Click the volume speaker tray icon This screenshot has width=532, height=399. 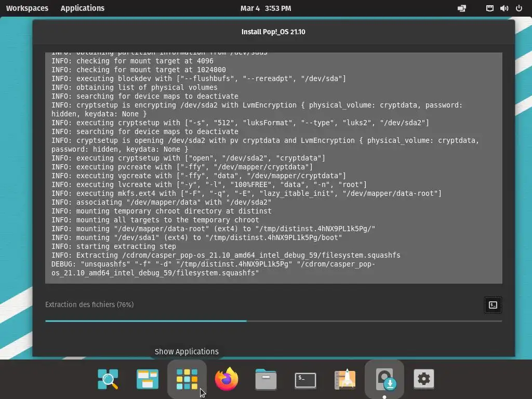[504, 8]
